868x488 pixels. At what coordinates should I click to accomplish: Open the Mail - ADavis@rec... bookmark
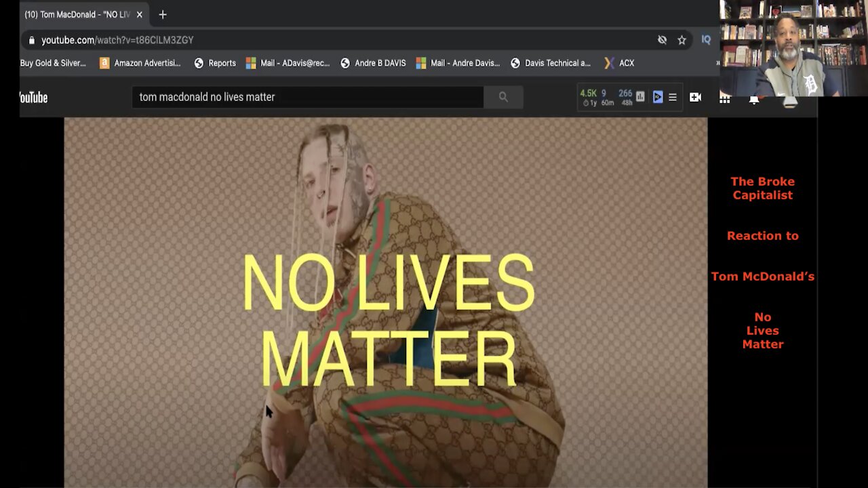coord(288,63)
